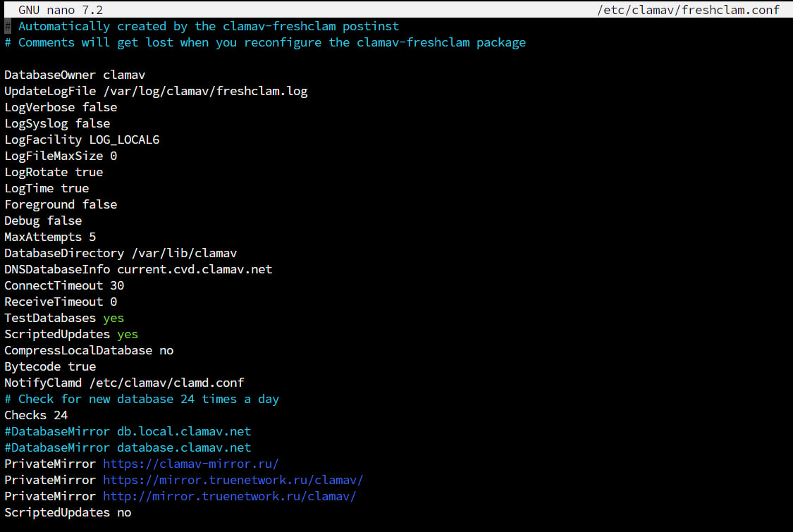Image resolution: width=793 pixels, height=532 pixels.
Task: Click the final ScriptedUpdates no line
Action: tap(68, 512)
